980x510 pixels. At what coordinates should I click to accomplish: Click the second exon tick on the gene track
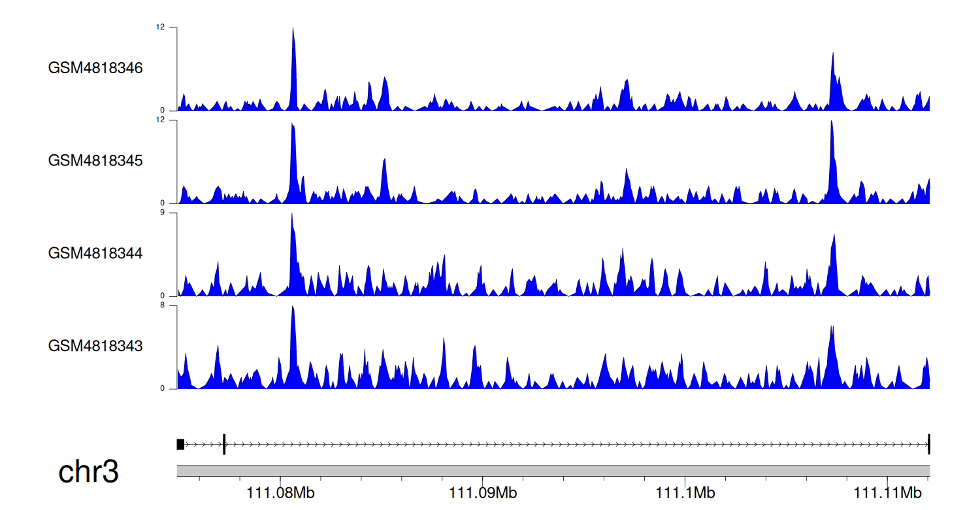pyautogui.click(x=224, y=444)
